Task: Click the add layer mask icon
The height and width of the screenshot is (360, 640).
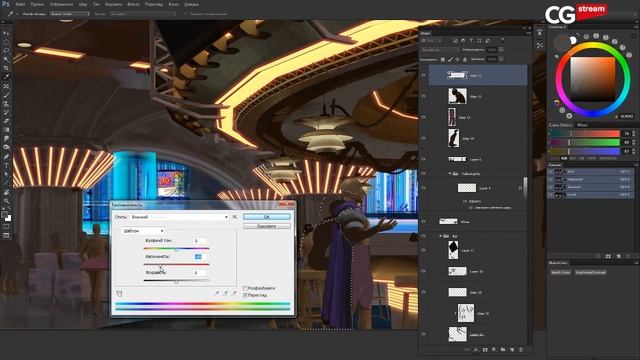Action: [x=485, y=350]
